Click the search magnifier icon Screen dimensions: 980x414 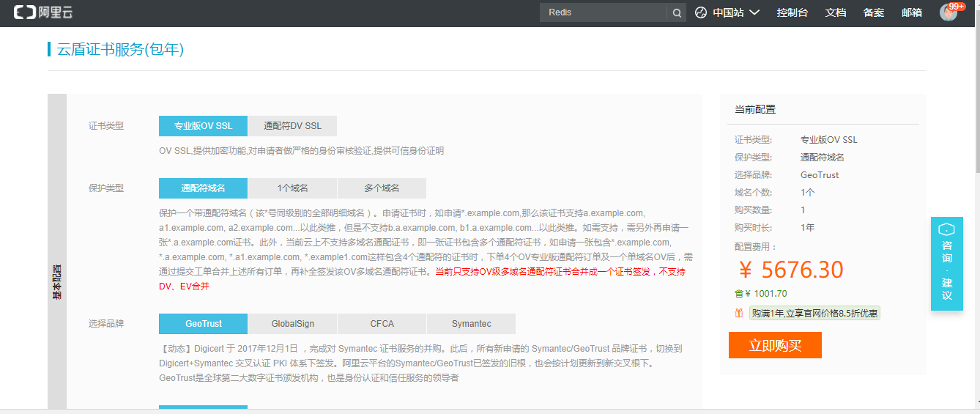676,12
